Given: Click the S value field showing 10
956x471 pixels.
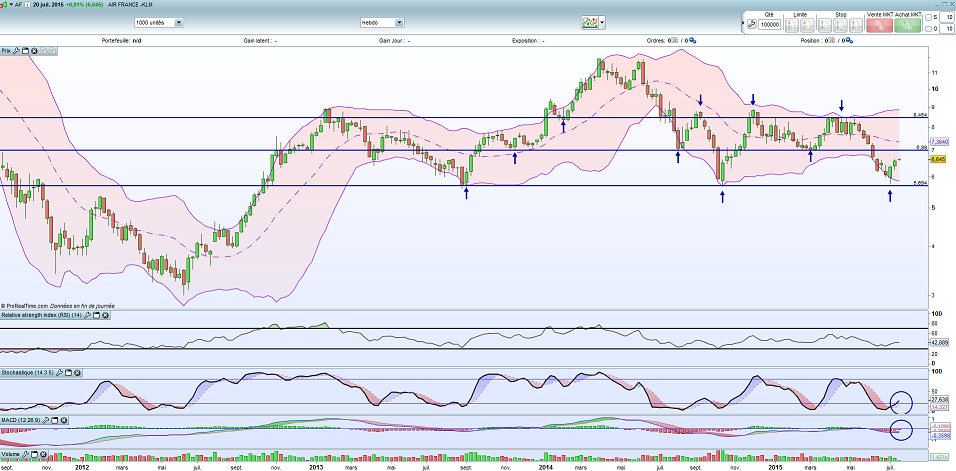Looking at the screenshot, I should (x=946, y=17).
